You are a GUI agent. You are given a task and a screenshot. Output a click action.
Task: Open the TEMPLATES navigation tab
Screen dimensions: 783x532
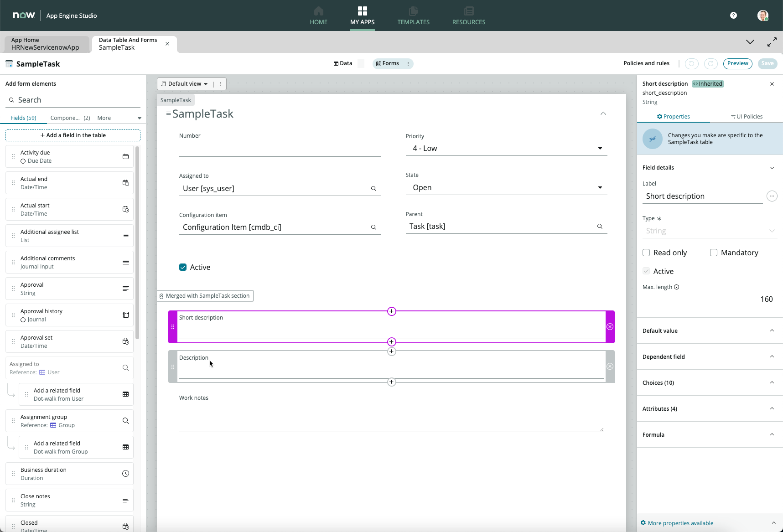pos(413,15)
